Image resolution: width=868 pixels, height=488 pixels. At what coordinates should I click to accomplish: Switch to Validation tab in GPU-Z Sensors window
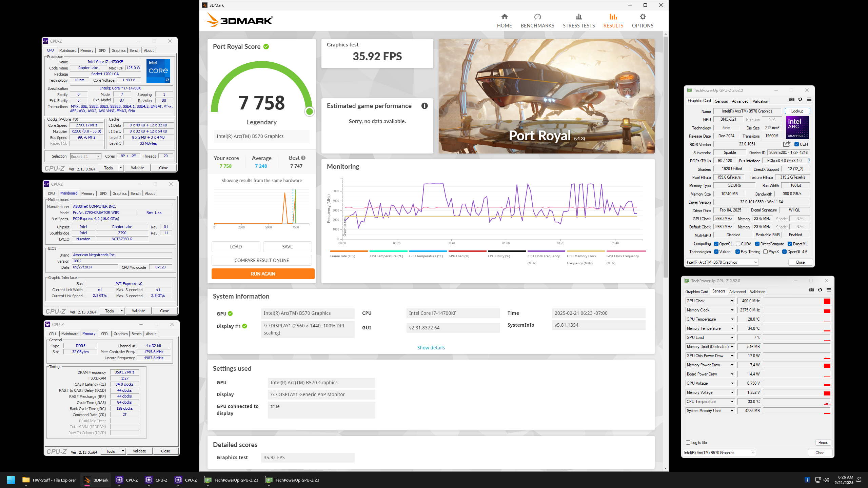coord(757,291)
